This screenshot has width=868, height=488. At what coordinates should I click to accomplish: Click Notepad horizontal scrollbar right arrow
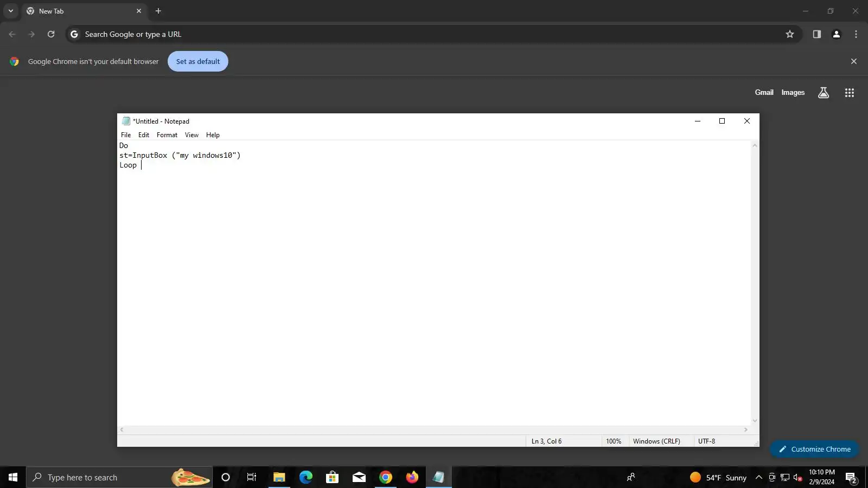click(746, 429)
